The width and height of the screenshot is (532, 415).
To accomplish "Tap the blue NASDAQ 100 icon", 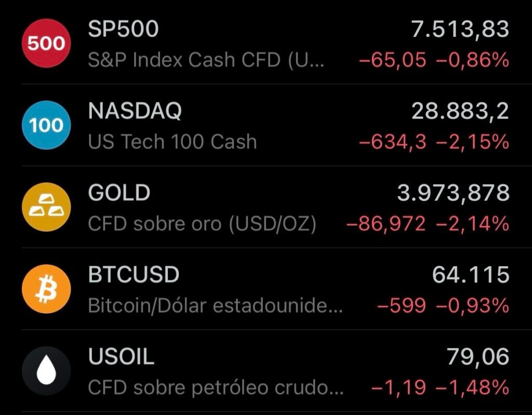I will [x=46, y=125].
